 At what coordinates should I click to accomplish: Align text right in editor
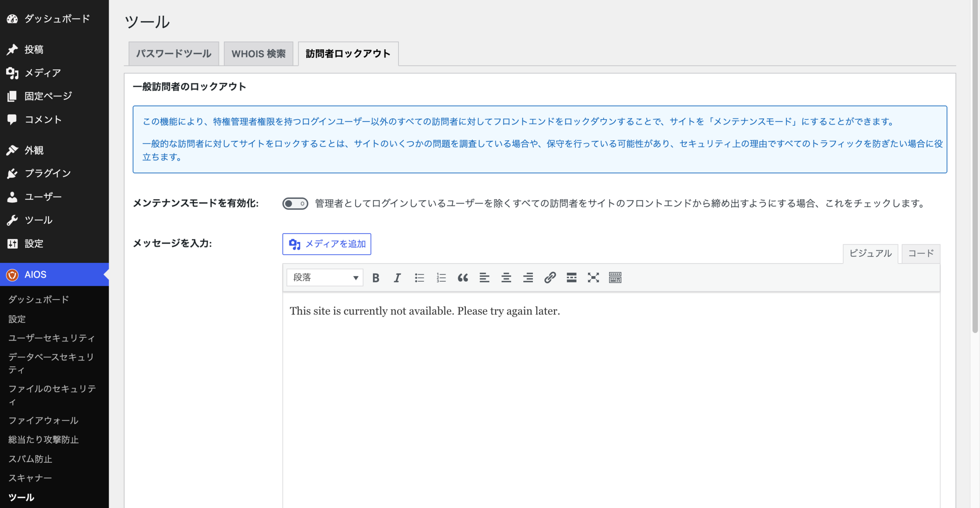click(528, 278)
